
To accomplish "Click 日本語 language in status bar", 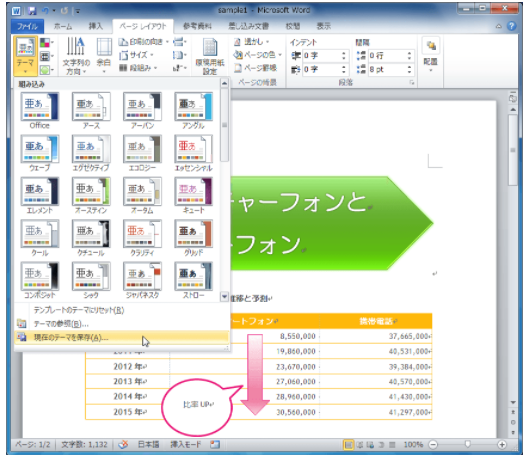I will [148, 445].
